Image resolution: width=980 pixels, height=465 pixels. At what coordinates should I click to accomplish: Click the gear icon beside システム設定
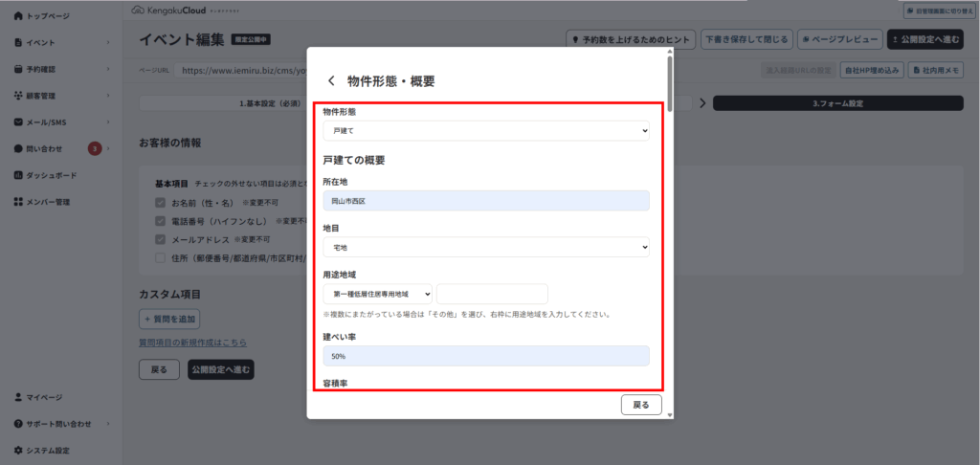[x=18, y=450]
